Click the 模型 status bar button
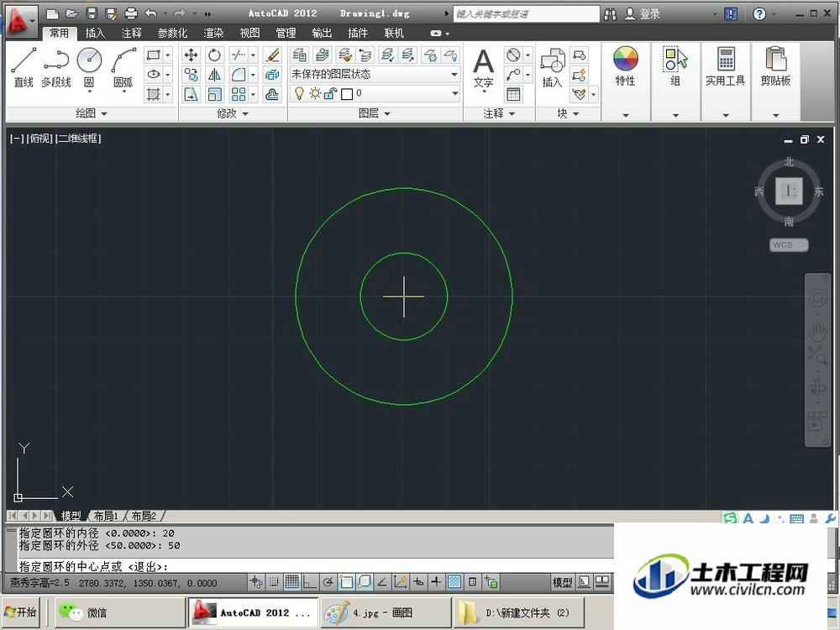 click(x=563, y=582)
